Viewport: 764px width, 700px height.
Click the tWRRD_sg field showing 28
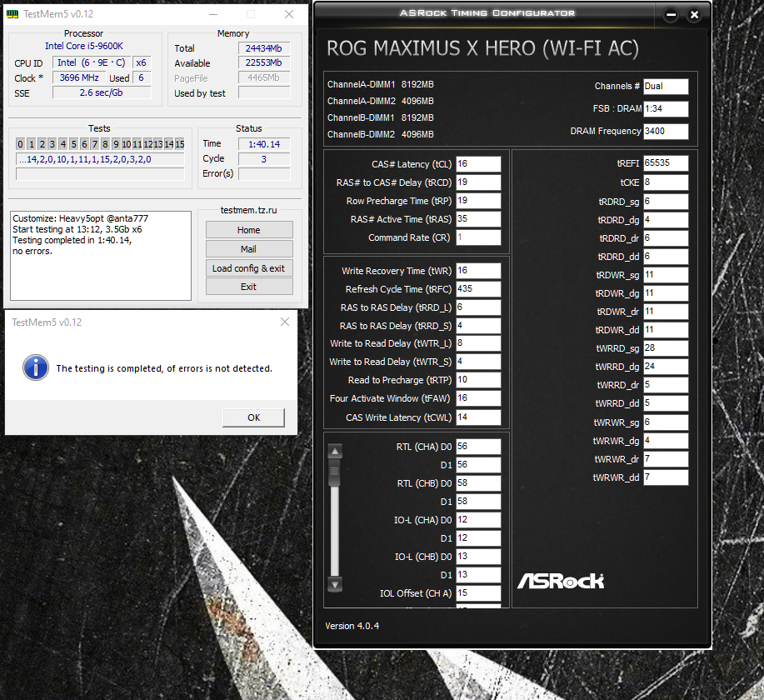tap(666, 348)
